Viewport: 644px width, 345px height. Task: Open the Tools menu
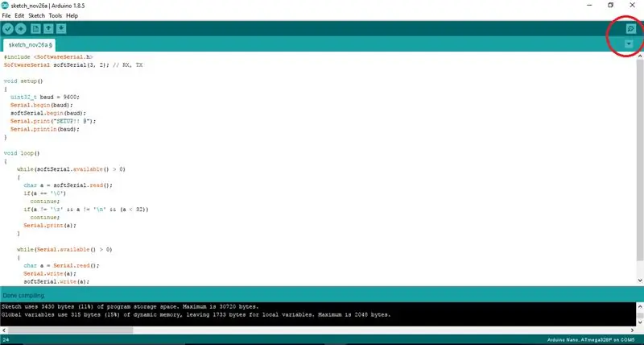(55, 15)
